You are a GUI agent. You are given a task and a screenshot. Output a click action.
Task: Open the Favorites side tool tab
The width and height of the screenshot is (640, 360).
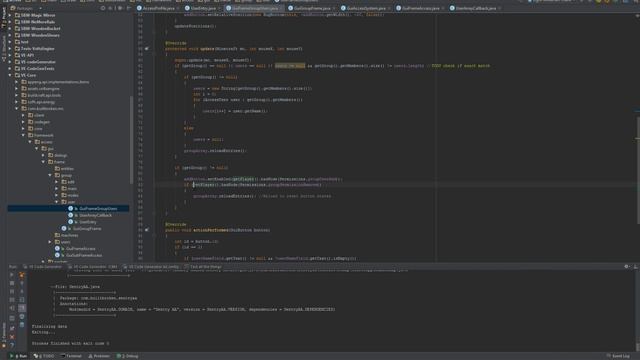tap(4, 336)
